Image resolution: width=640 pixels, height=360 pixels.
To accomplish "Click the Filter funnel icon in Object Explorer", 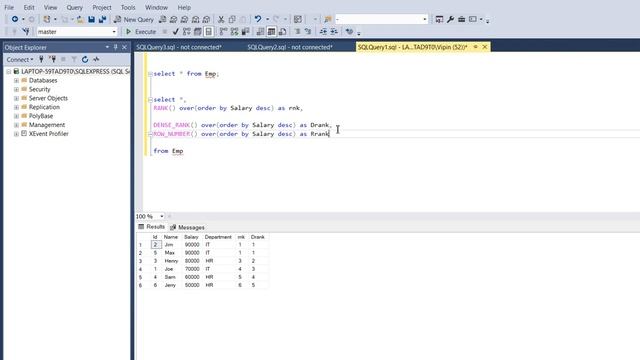I will 74,59.
